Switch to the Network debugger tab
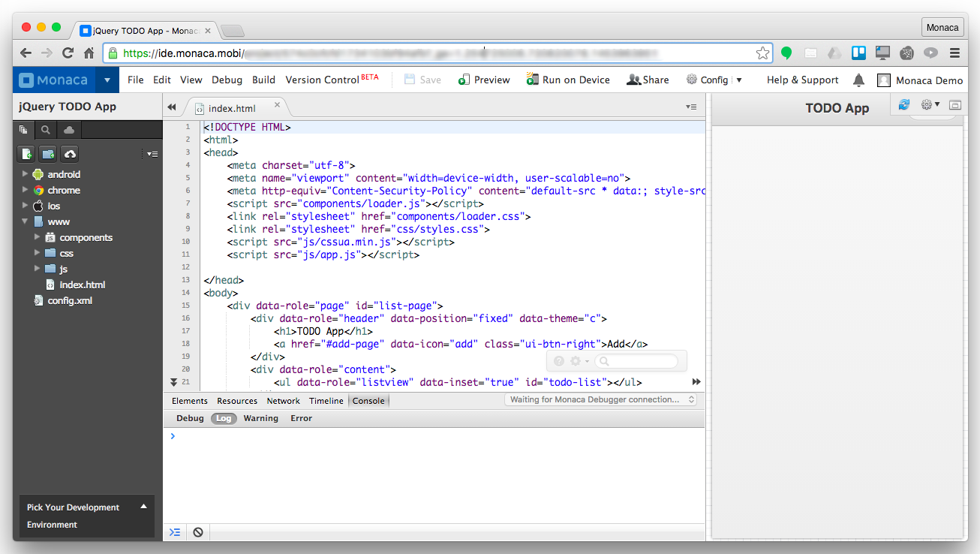The height and width of the screenshot is (554, 980). tap(284, 401)
